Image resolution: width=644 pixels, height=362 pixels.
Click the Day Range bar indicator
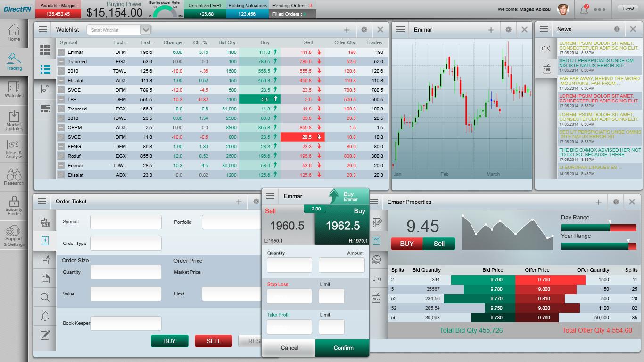[599, 227]
